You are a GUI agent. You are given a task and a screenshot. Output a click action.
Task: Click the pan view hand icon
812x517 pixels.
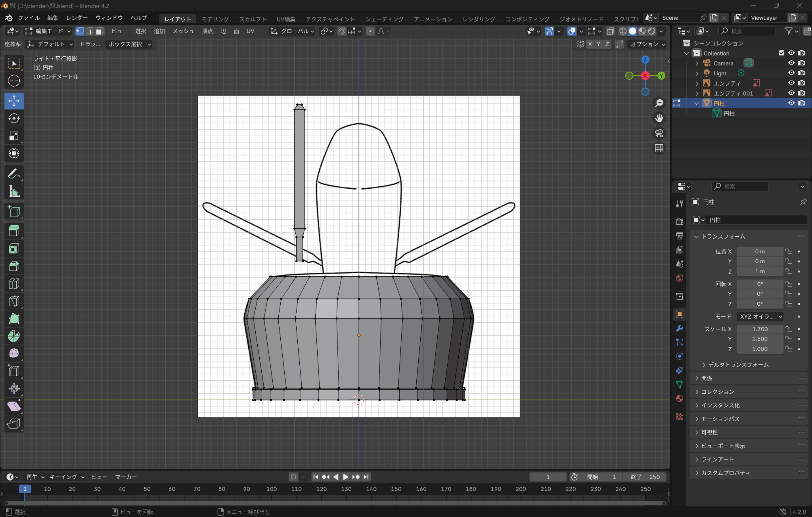(659, 118)
